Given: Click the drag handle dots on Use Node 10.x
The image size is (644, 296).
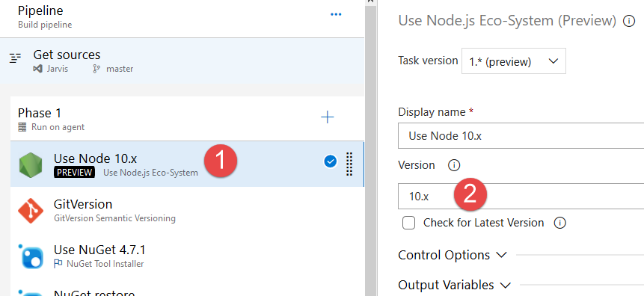Looking at the screenshot, I should coord(349,164).
